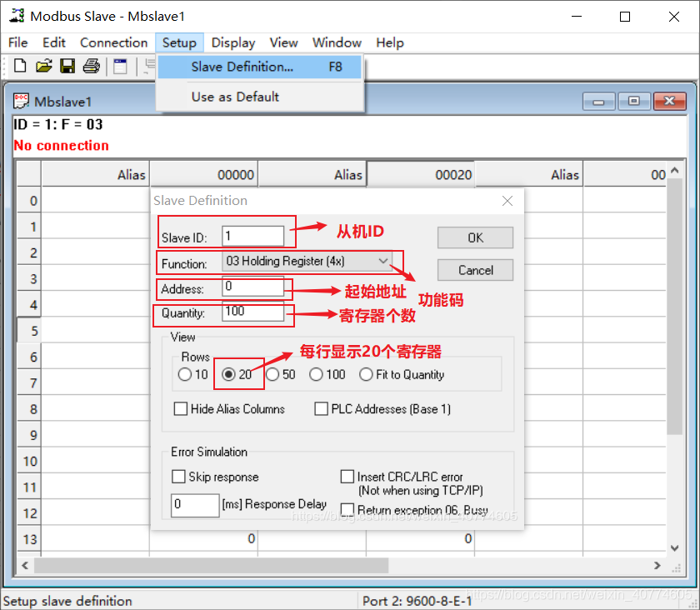Click the Address input field
Viewport: 700px width, 610px height.
252,286
